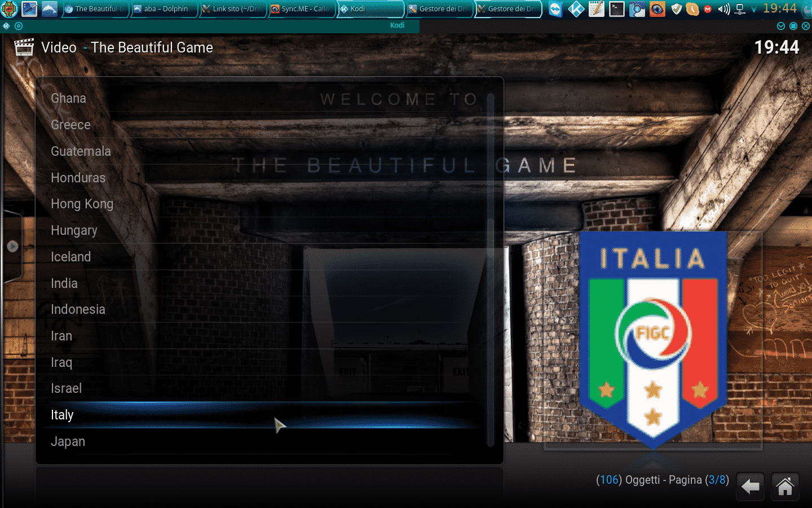Click the orange clock tray icon
The width and height of the screenshot is (812, 508).
692,9
